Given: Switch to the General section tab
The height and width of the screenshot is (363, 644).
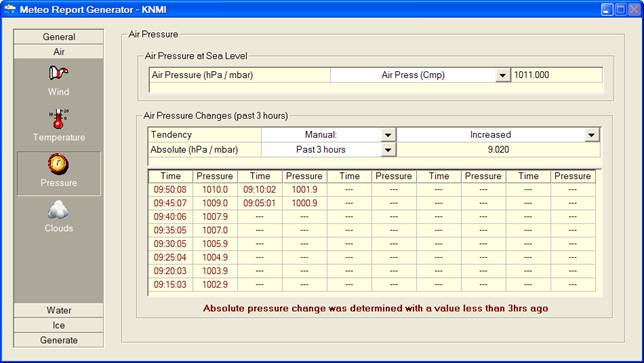Looking at the screenshot, I should (59, 37).
